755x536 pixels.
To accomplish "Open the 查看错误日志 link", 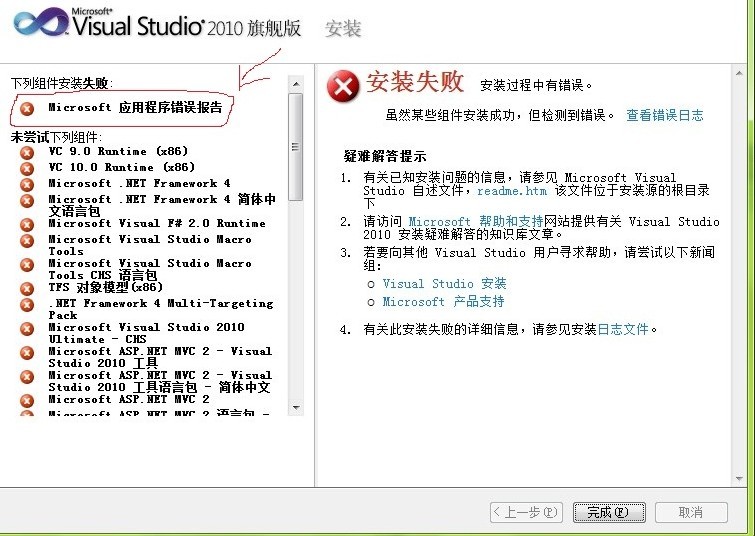I will point(664,116).
